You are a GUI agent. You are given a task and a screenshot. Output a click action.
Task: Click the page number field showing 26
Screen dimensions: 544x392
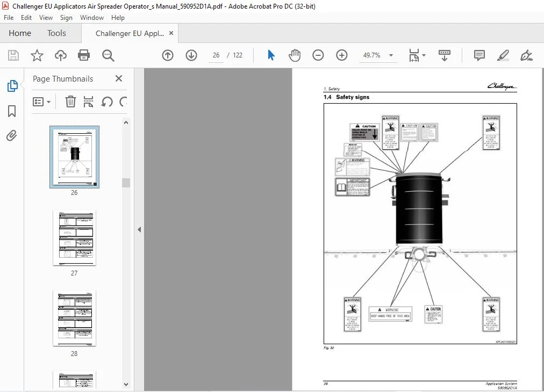(x=216, y=55)
